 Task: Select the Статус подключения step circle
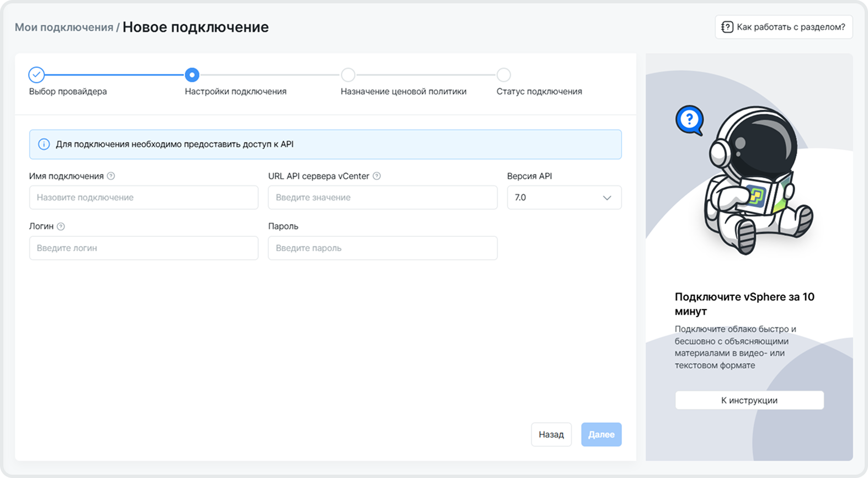503,75
